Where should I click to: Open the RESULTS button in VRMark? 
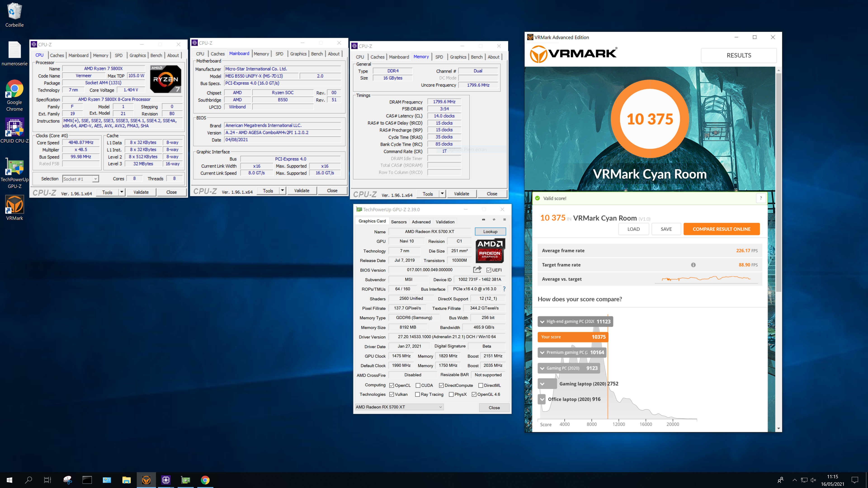pyautogui.click(x=739, y=55)
